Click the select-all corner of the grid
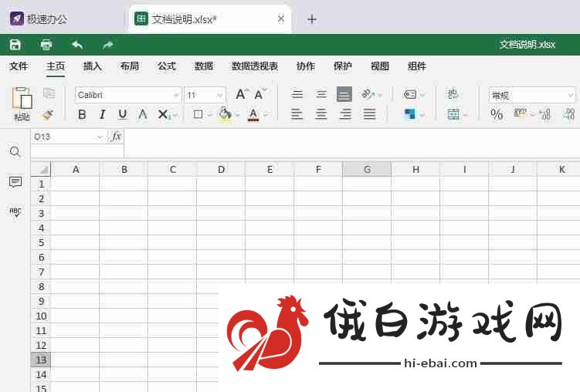The height and width of the screenshot is (392, 580). [x=41, y=169]
